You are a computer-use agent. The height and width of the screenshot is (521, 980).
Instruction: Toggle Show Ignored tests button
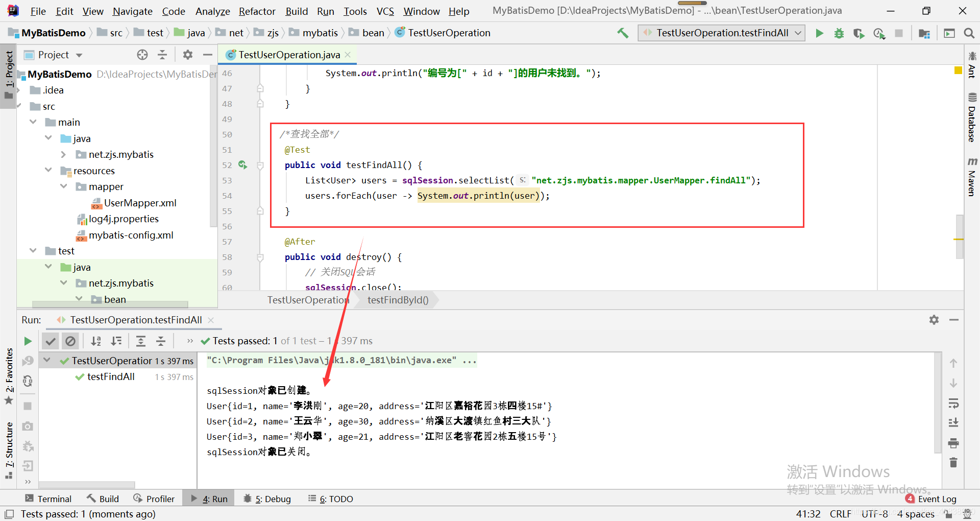[x=70, y=341]
